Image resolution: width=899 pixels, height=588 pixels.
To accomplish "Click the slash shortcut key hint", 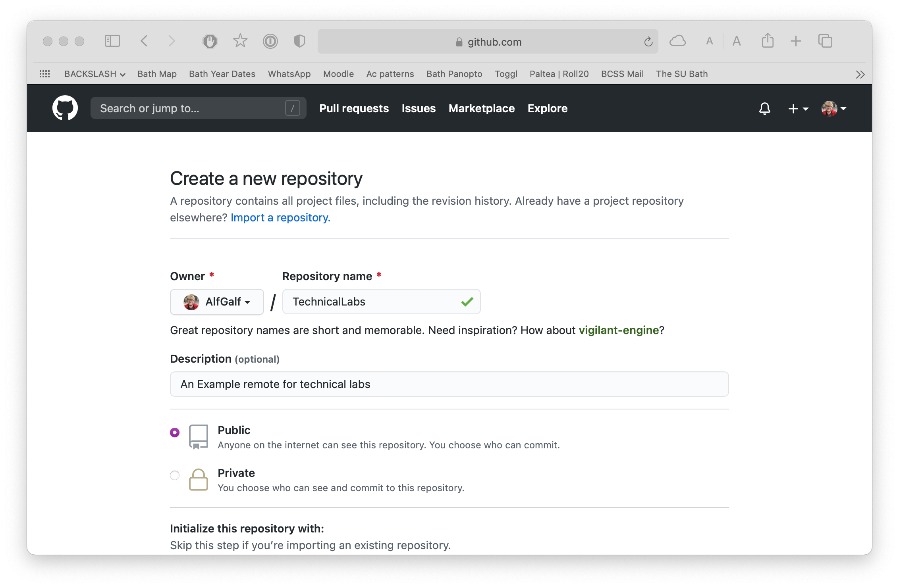I will [293, 108].
